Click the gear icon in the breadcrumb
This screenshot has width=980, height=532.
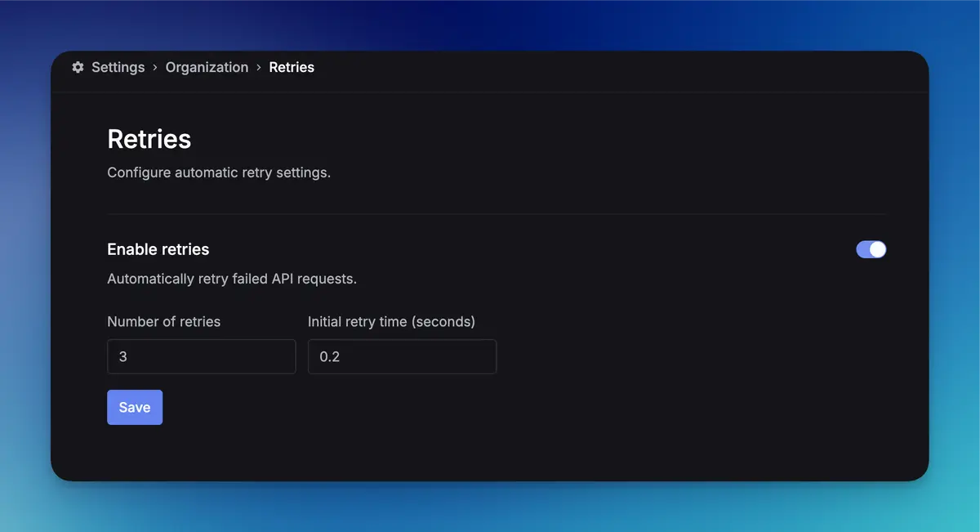pos(78,68)
